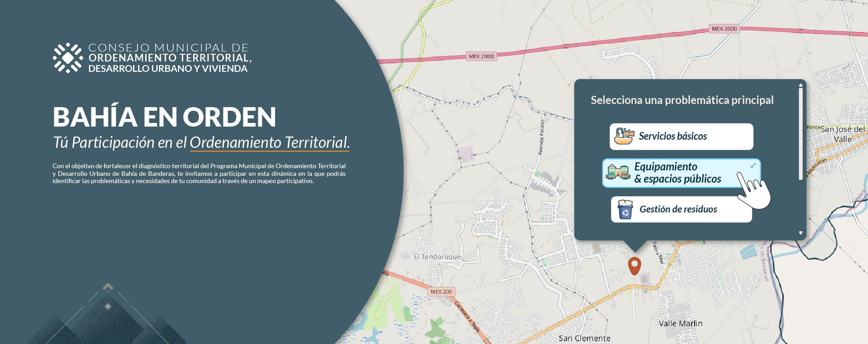Click the Equipamiento buildings icon
The height and width of the screenshot is (344, 868).
[618, 172]
